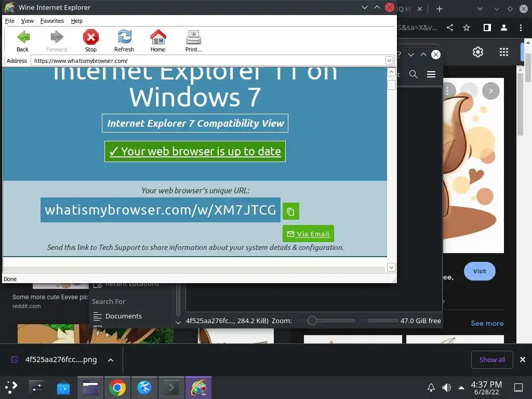Bookmark this page with the star icon
532x399 pixels.
(x=467, y=28)
